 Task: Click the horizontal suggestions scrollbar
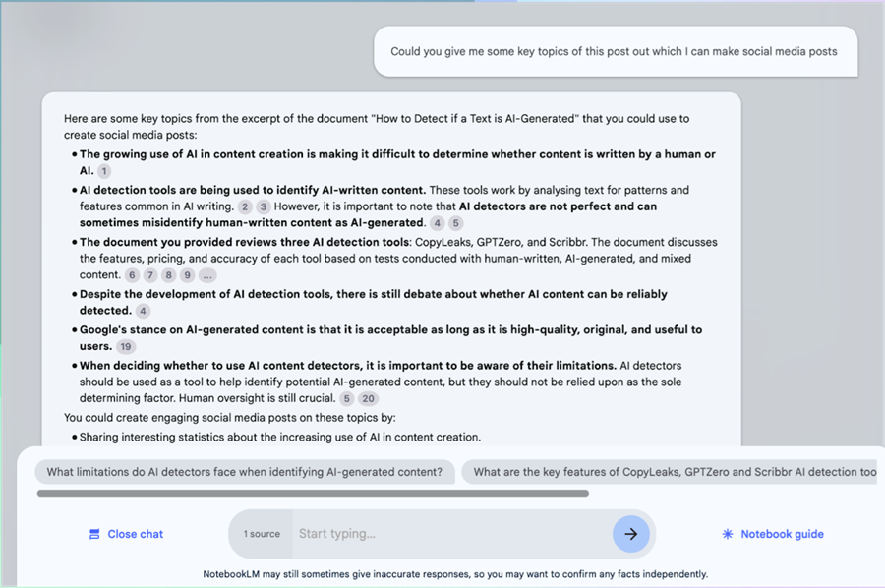[x=313, y=494]
